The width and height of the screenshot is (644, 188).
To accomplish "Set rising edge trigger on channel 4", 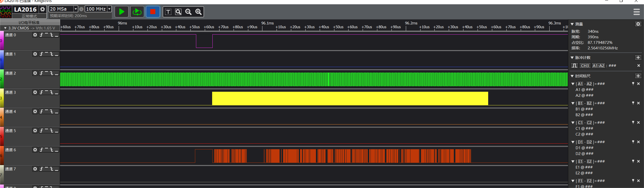I will (41, 111).
